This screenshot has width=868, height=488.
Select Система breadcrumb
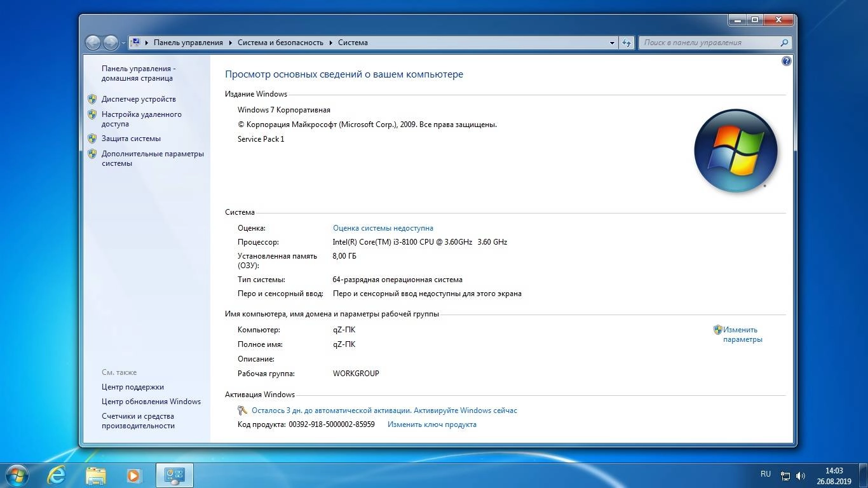point(353,43)
